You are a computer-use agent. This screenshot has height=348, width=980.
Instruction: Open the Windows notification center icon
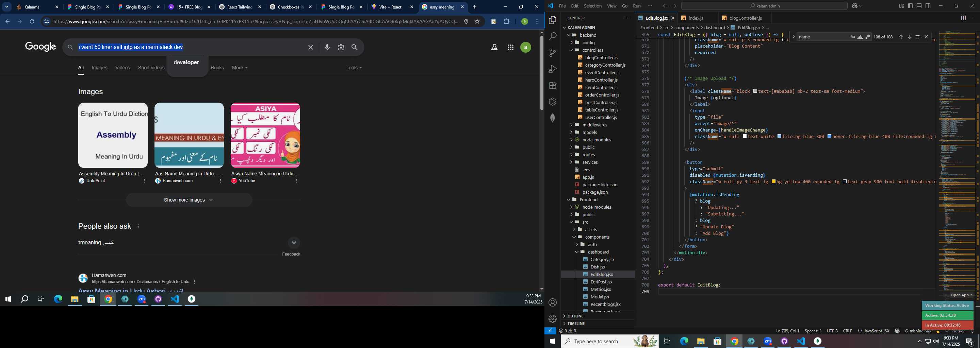969,342
